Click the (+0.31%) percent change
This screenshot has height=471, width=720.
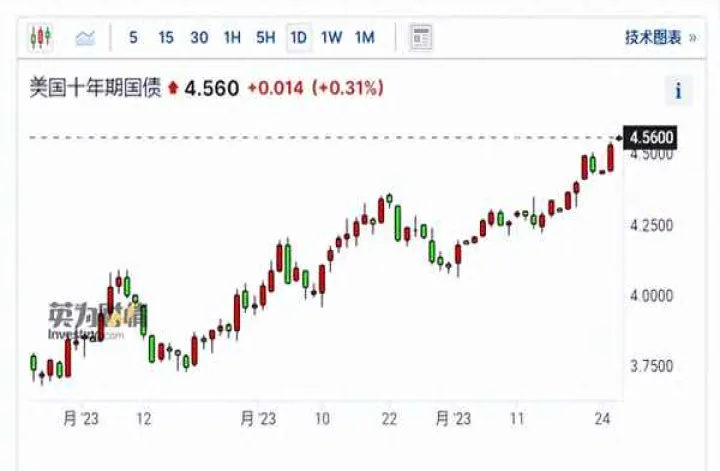pyautogui.click(x=348, y=88)
